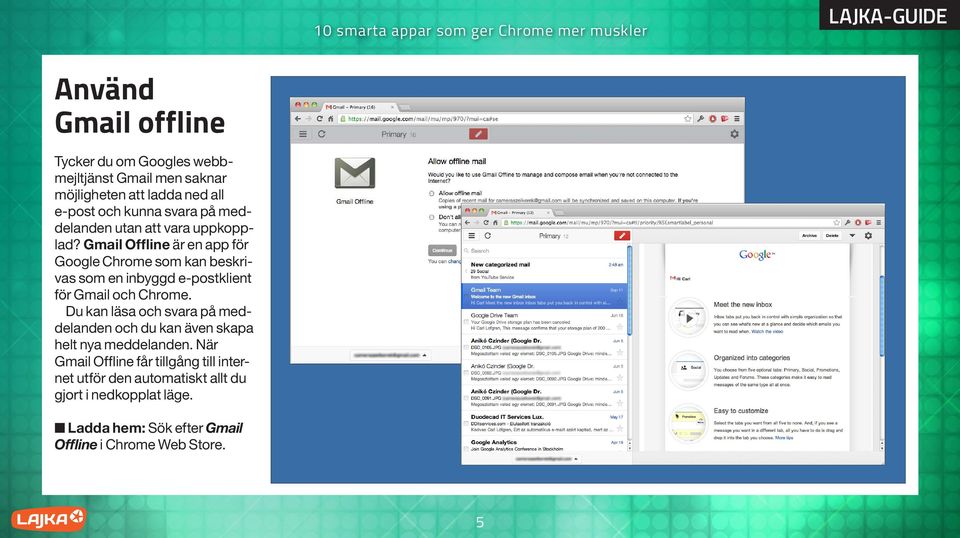Reload the page in the front Chrome window
Viewport: 960px width, 538px height.
click(x=486, y=223)
